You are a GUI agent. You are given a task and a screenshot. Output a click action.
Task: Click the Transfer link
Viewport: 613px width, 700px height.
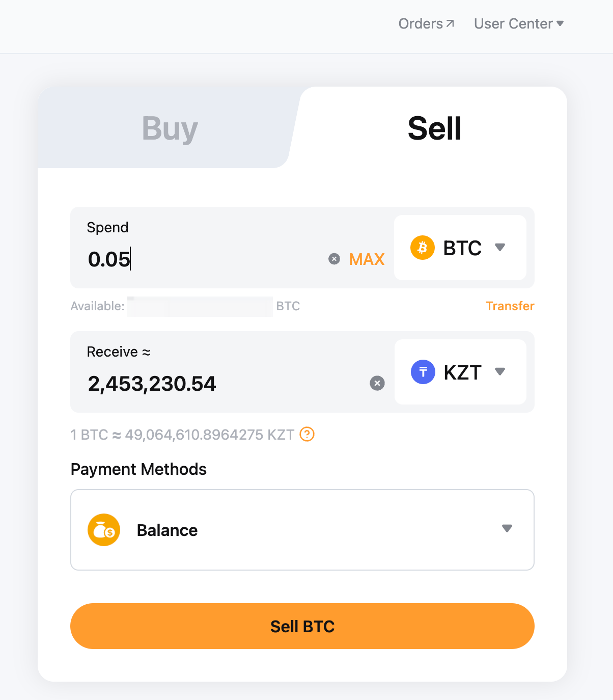510,306
